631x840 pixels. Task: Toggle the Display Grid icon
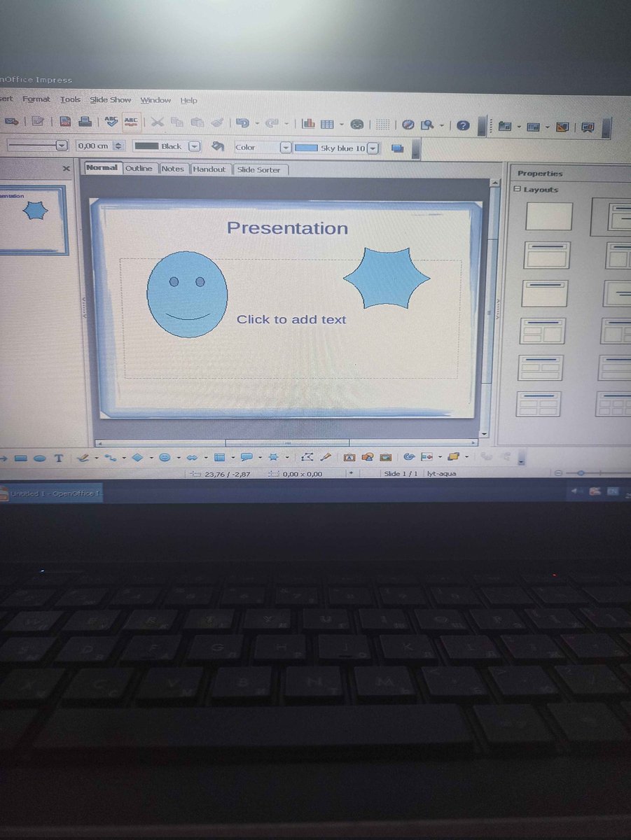coord(382,125)
